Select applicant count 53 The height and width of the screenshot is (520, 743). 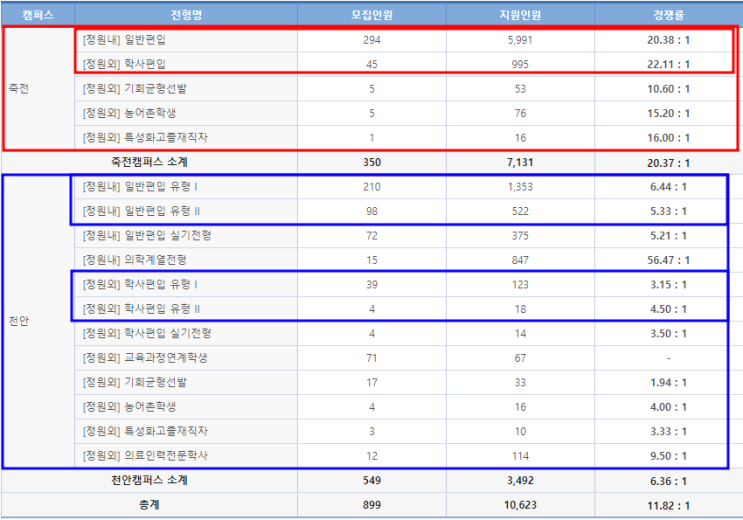[520, 89]
